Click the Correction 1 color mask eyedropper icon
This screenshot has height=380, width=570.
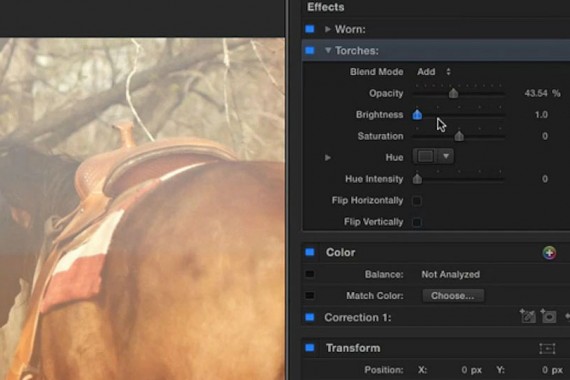[x=528, y=317]
